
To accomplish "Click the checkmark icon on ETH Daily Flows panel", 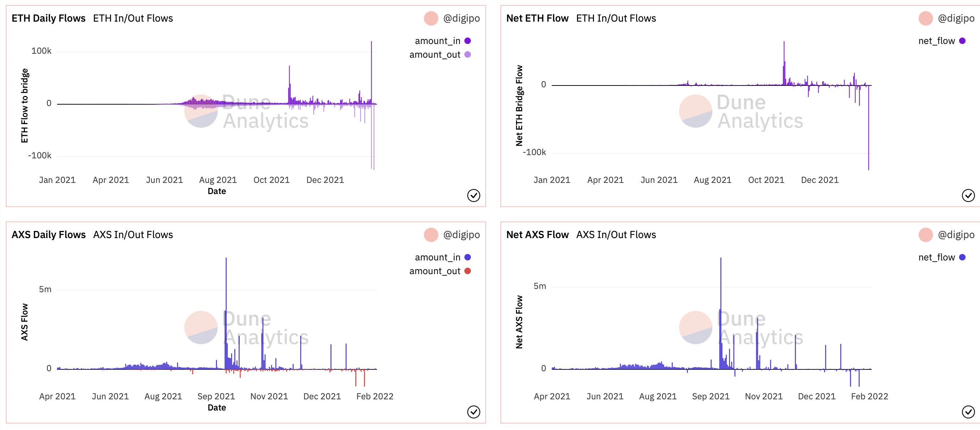I will point(473,196).
